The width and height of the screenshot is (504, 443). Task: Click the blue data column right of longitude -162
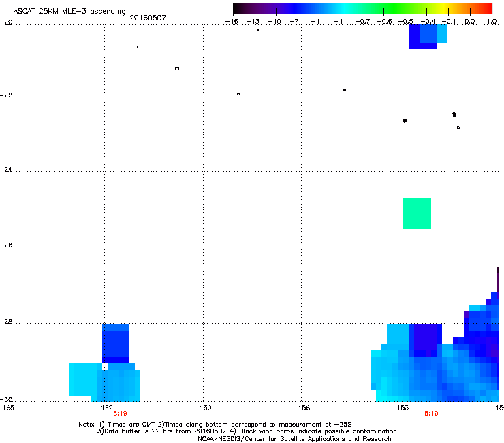click(116, 344)
